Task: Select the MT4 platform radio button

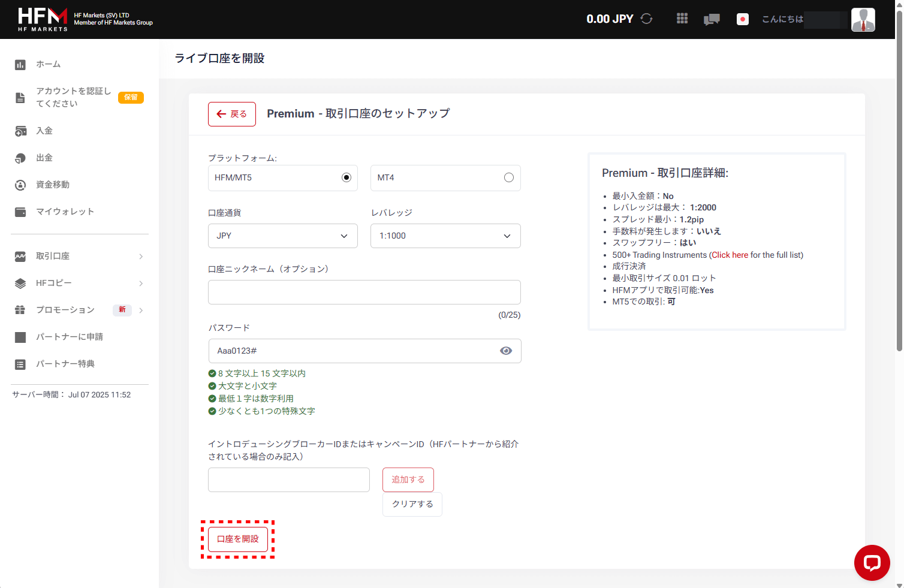Action: [x=509, y=177]
